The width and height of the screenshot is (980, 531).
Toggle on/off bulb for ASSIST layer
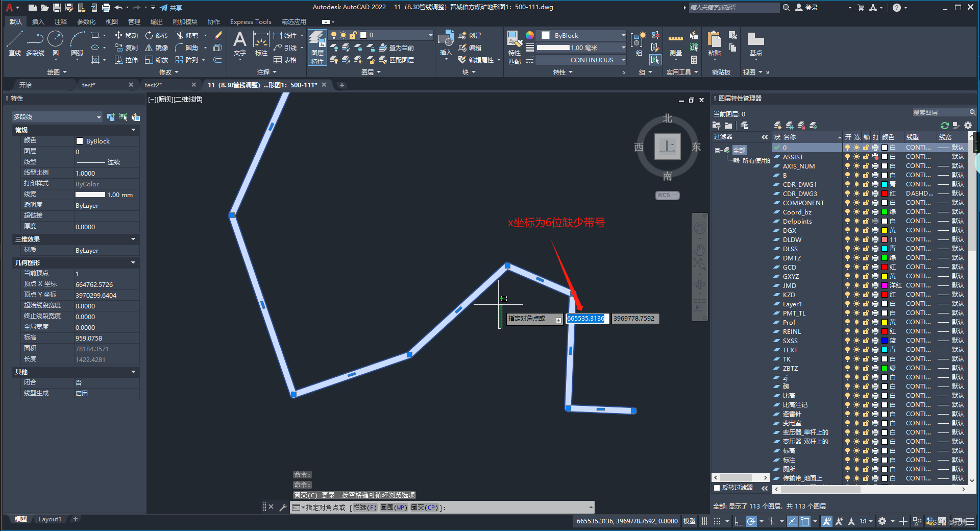tap(847, 157)
